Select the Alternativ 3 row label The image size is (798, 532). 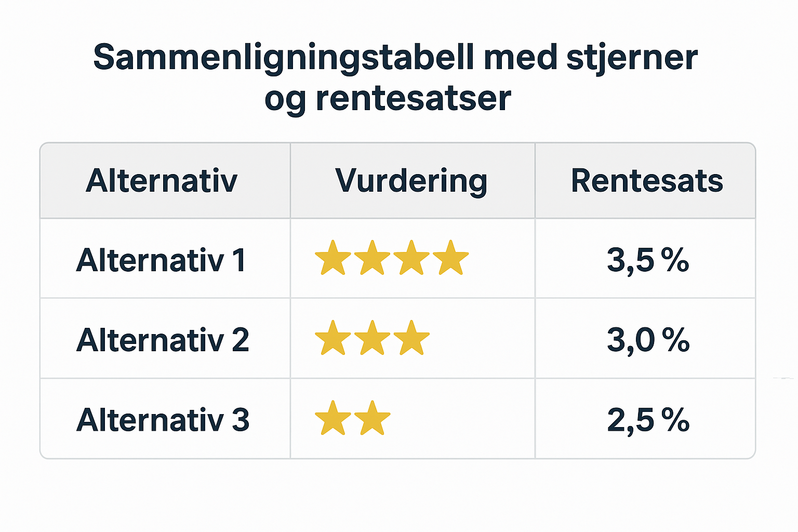pos(163,420)
